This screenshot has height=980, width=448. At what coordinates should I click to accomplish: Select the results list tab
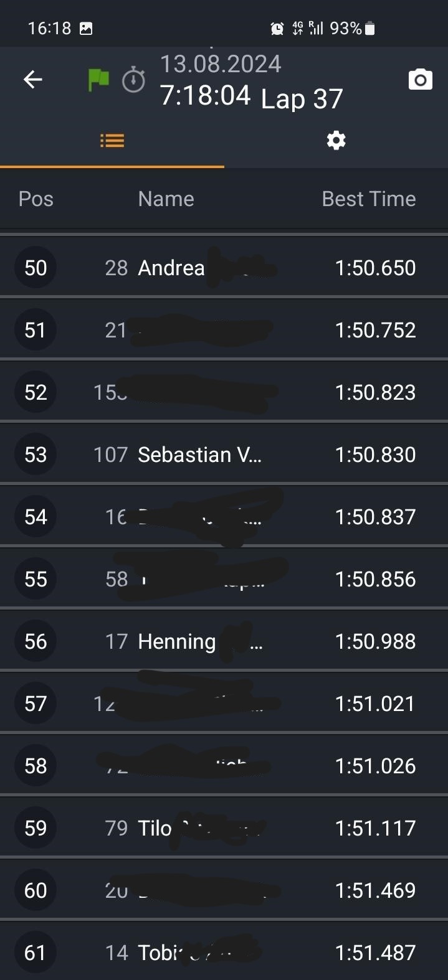click(112, 141)
